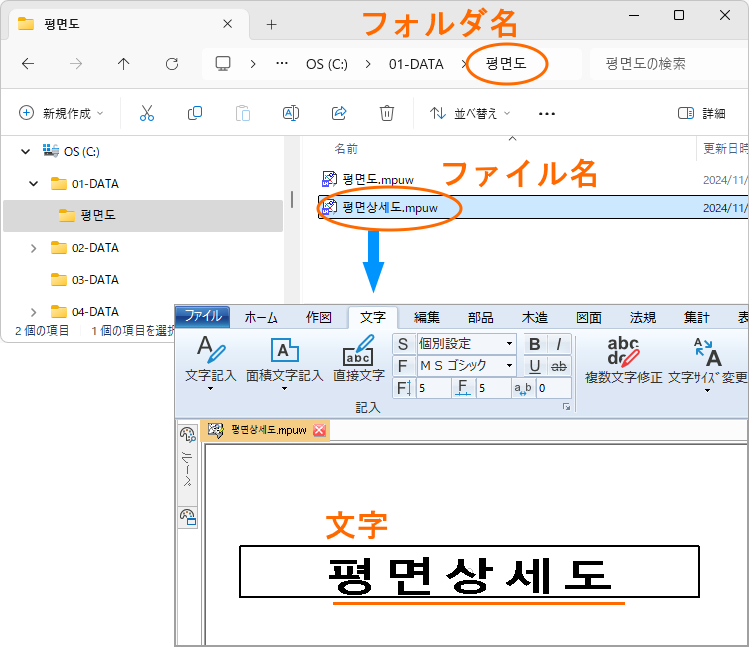Open the 記入 group dialog launcher

point(566,407)
